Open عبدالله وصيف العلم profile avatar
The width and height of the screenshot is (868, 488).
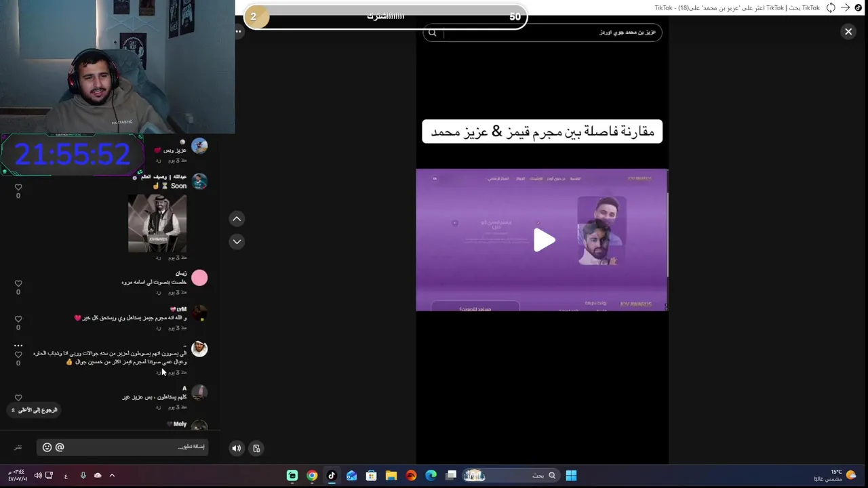[199, 182]
